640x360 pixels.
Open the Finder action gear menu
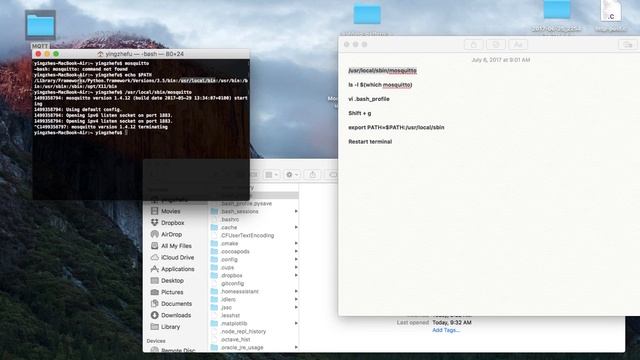[x=292, y=175]
